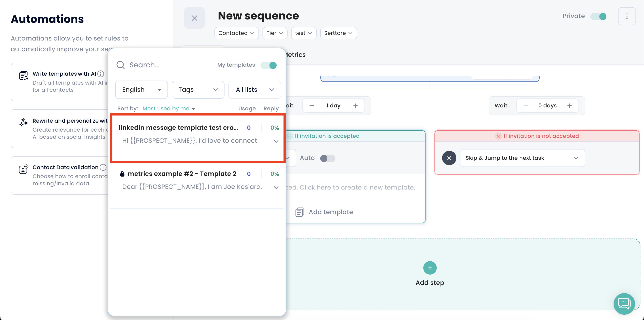Click the dark X skip task icon
This screenshot has height=320, width=644.
pos(449,158)
